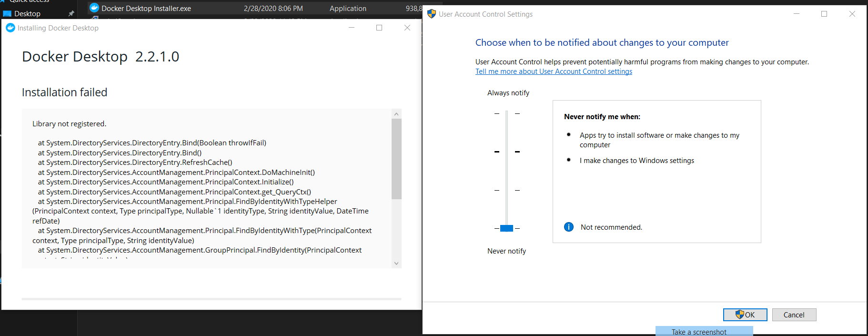Click the 'Installation failed' heading

pyautogui.click(x=65, y=92)
